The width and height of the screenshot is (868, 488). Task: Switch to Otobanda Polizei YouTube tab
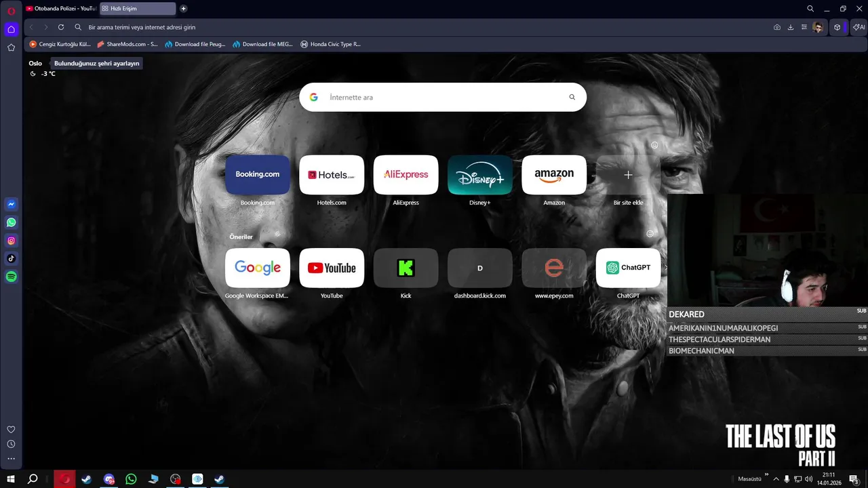point(60,9)
